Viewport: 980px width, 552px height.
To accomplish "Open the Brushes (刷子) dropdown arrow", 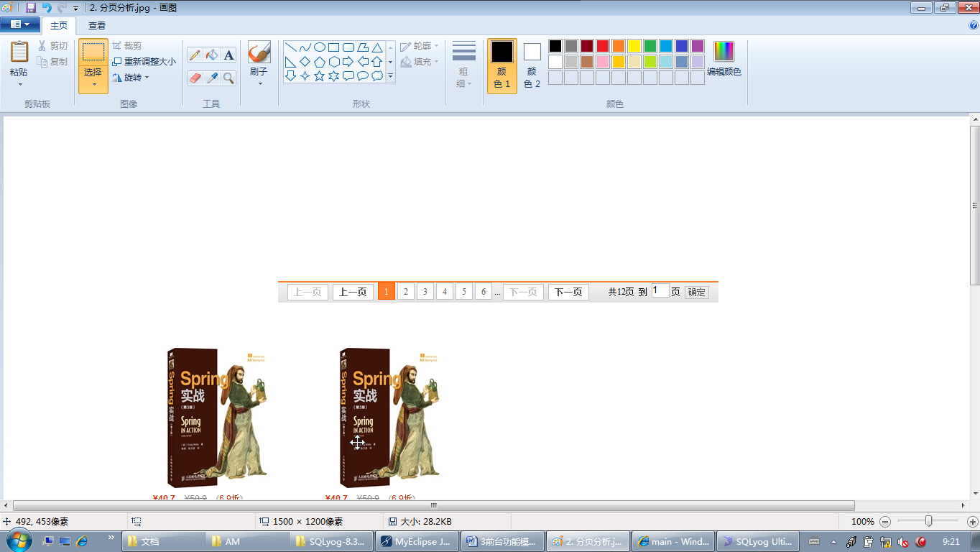I will (259, 83).
